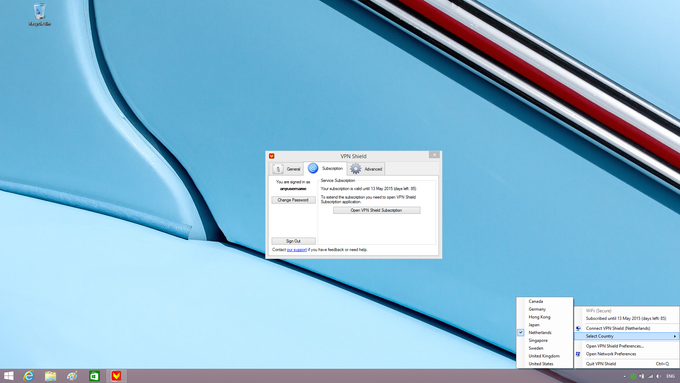Click the green VPN Shield tray icon
680x383 pixels.
click(x=633, y=376)
